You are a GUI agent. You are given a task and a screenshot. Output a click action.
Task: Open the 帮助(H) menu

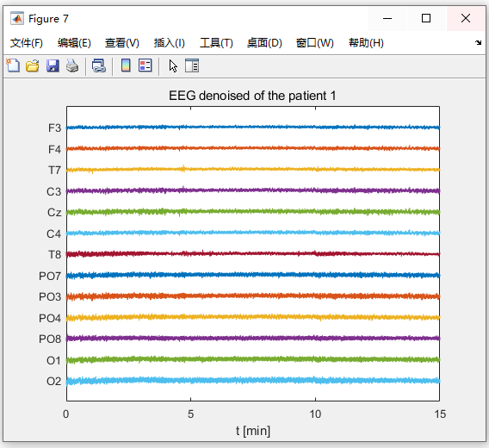(x=366, y=43)
